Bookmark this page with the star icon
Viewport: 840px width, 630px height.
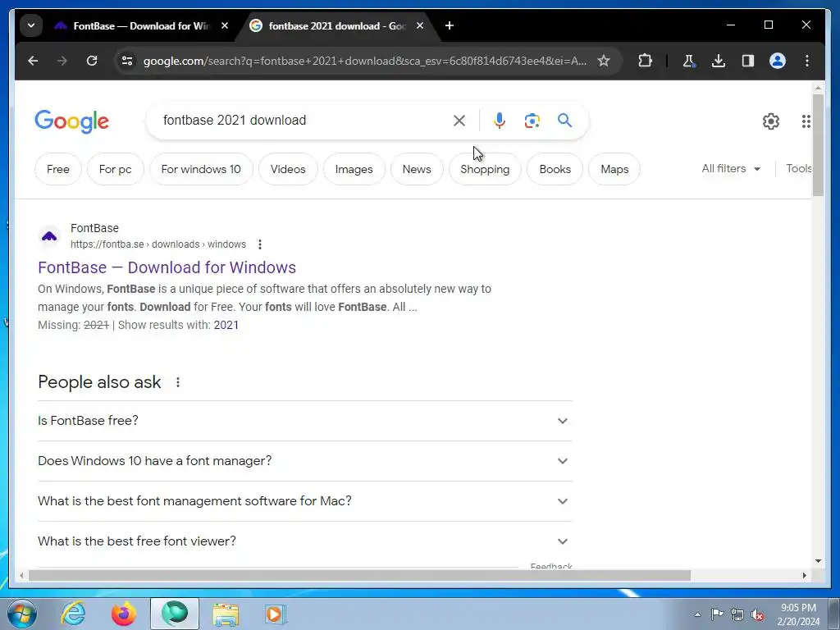604,61
